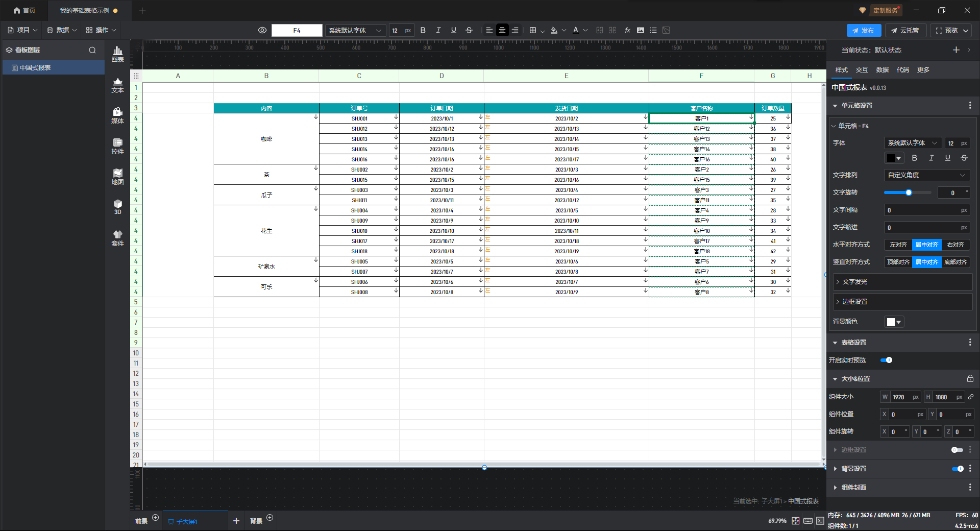Click the keyboard shortcuts icon in status bar
This screenshot has height=531, width=980.
pyautogui.click(x=808, y=521)
